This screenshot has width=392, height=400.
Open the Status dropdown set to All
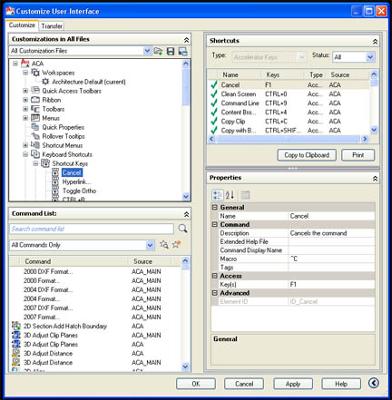point(370,57)
